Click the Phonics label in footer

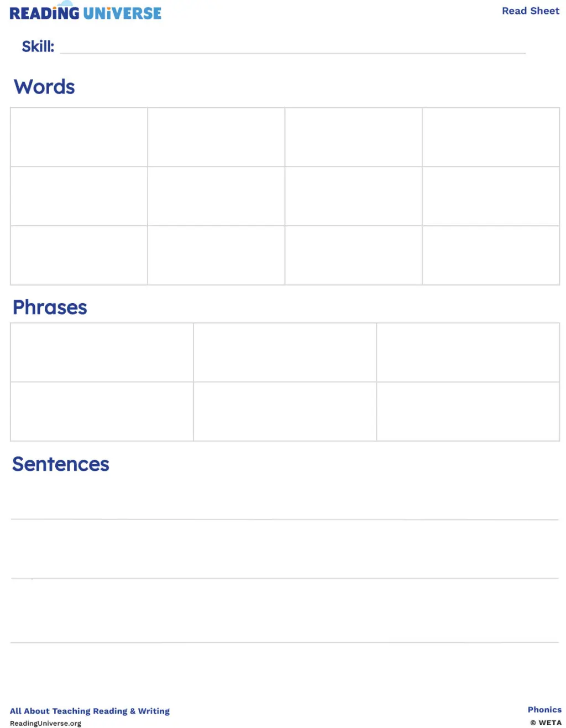coord(544,710)
